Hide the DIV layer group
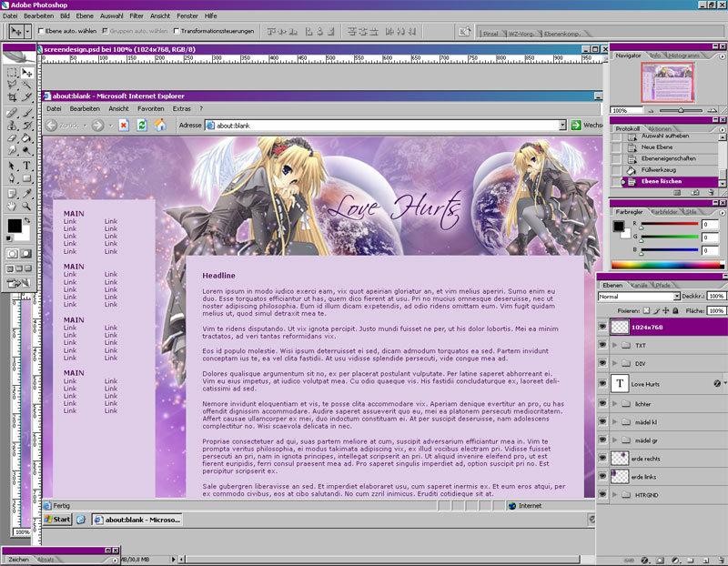The image size is (728, 566). [602, 363]
